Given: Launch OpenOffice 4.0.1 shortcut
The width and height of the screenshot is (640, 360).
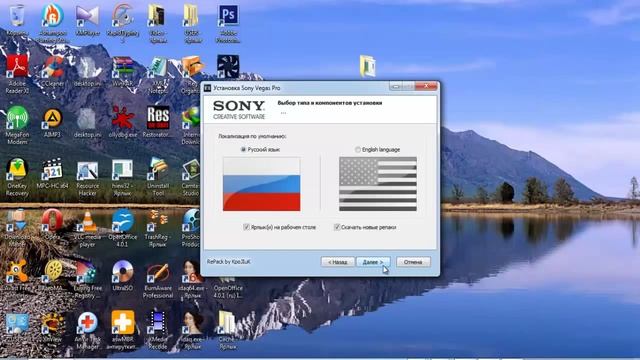Looking at the screenshot, I should click(x=123, y=220).
